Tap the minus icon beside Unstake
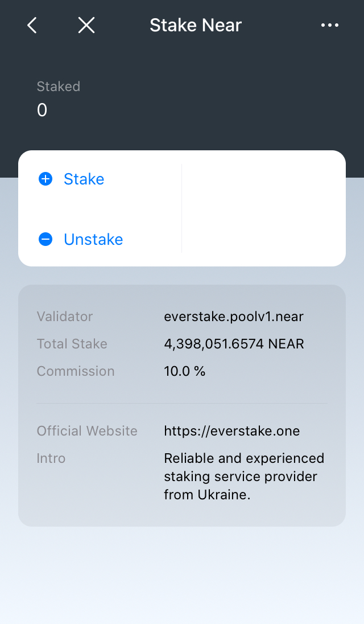This screenshot has height=624, width=364. [x=45, y=239]
